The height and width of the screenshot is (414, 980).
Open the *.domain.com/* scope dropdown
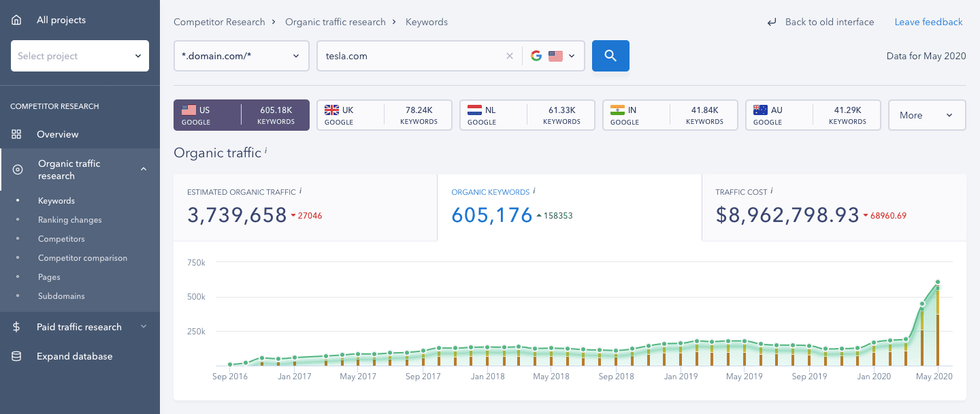click(242, 56)
